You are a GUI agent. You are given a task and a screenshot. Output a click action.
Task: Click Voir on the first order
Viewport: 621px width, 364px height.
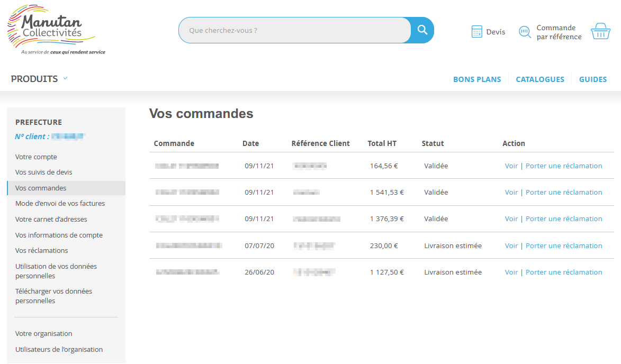(511, 165)
